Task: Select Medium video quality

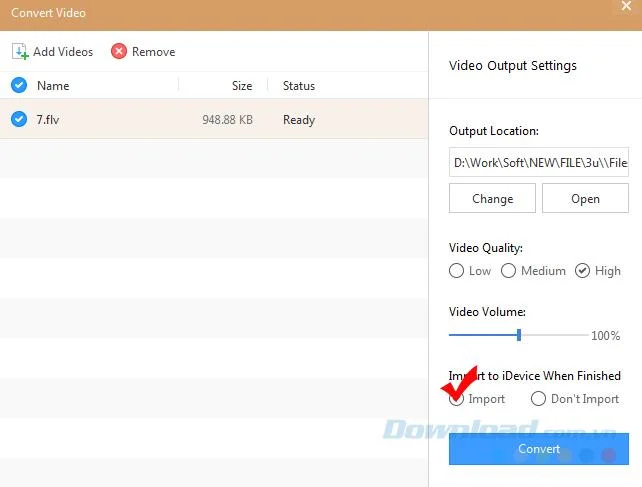Action: 508,271
